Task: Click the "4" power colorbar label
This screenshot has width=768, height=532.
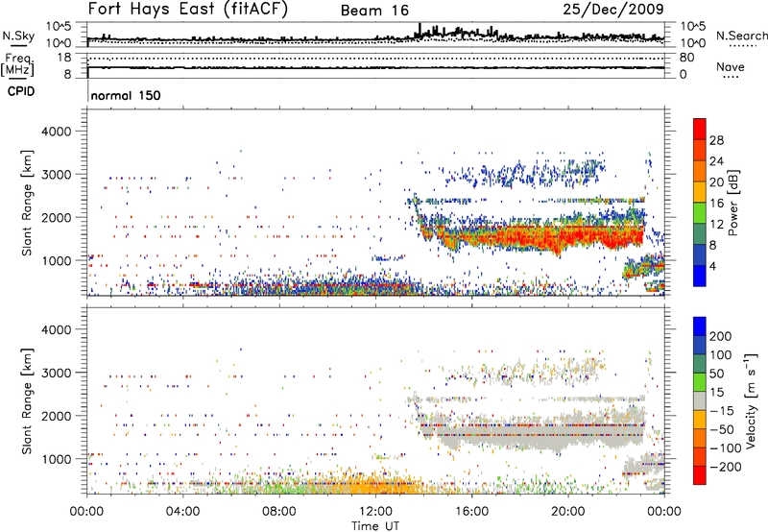Action: (x=713, y=266)
